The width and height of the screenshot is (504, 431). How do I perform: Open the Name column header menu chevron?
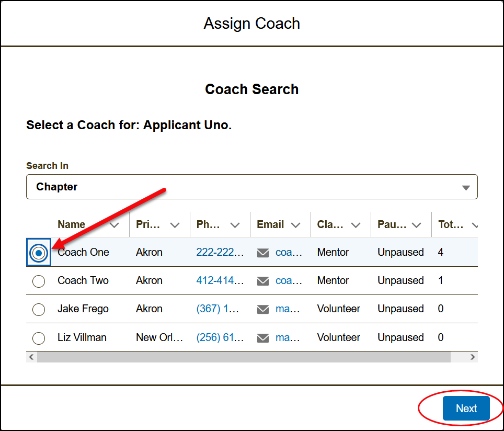(114, 225)
